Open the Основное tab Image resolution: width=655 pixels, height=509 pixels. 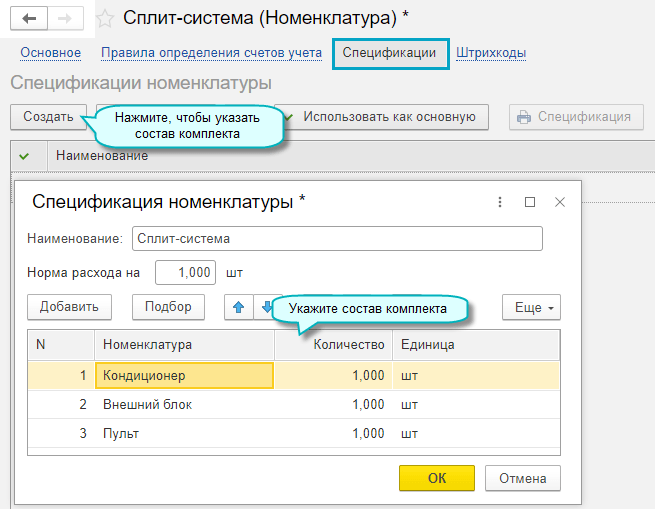[x=50, y=53]
